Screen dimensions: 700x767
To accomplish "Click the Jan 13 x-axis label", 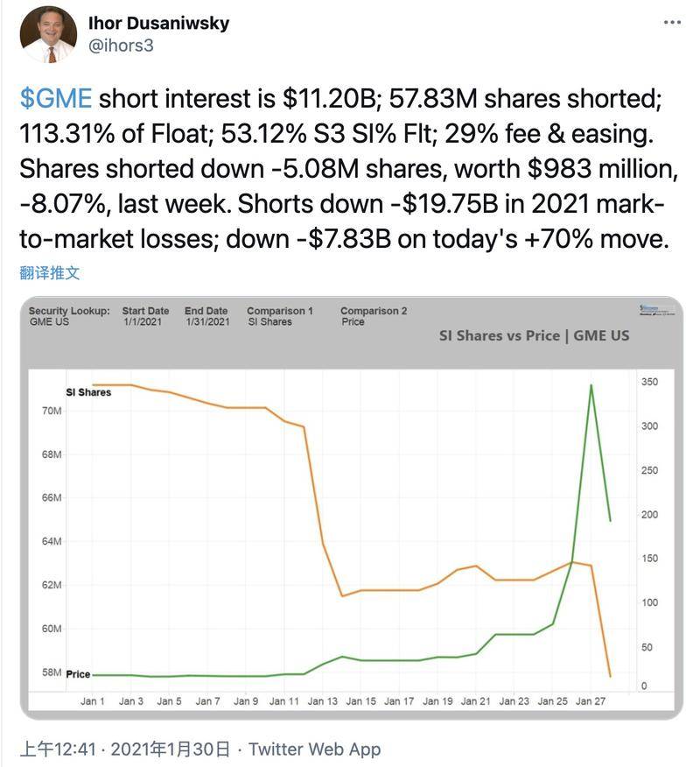I will point(322,701).
